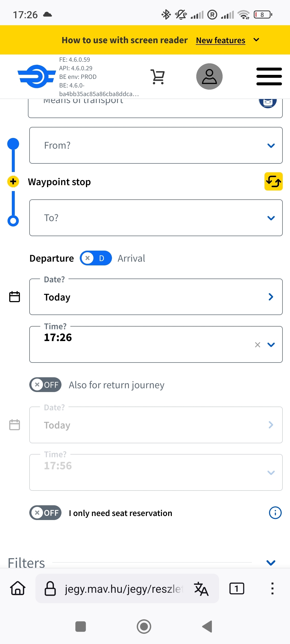290x644 pixels.
Task: Open browser translate icon
Action: [x=201, y=589]
